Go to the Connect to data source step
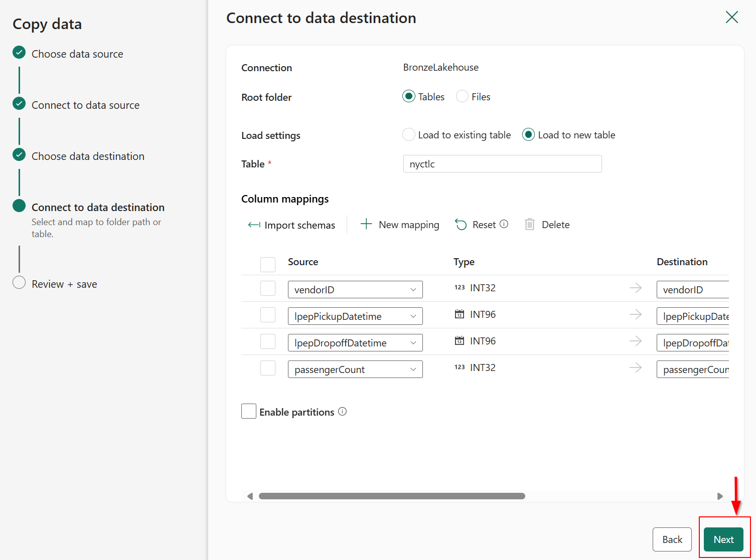The image size is (756, 560). (86, 105)
